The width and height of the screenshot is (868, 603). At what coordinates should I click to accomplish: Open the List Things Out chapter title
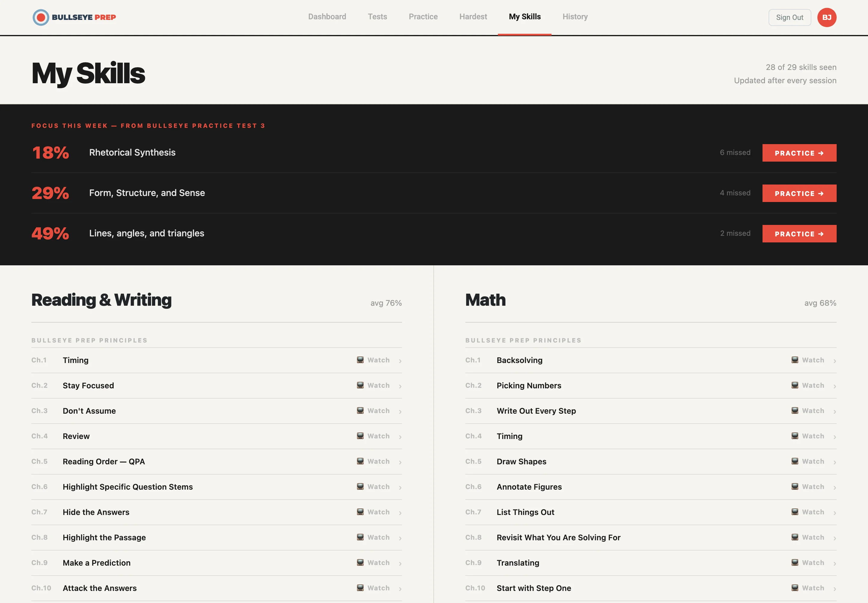[x=525, y=512]
